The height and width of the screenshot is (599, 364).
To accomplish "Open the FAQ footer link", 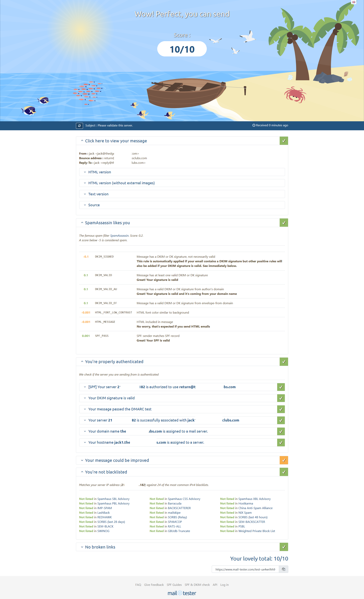I will 138,585.
